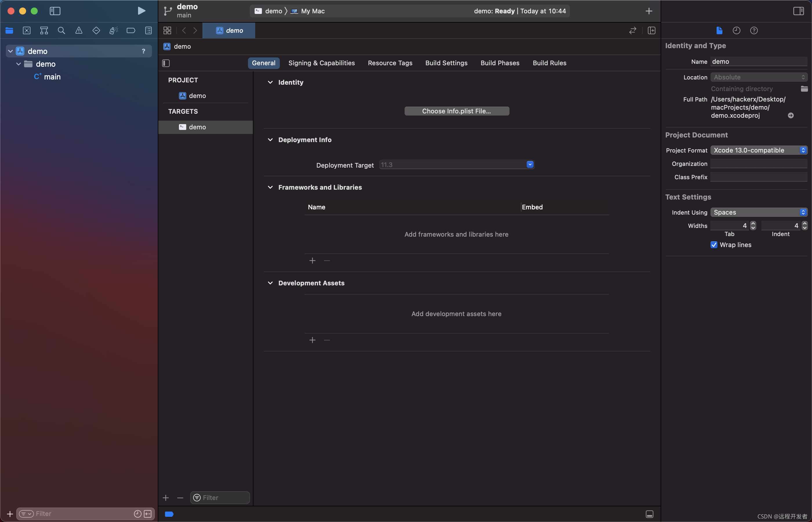
Task: Add a new editor pane on right
Action: tap(651, 30)
